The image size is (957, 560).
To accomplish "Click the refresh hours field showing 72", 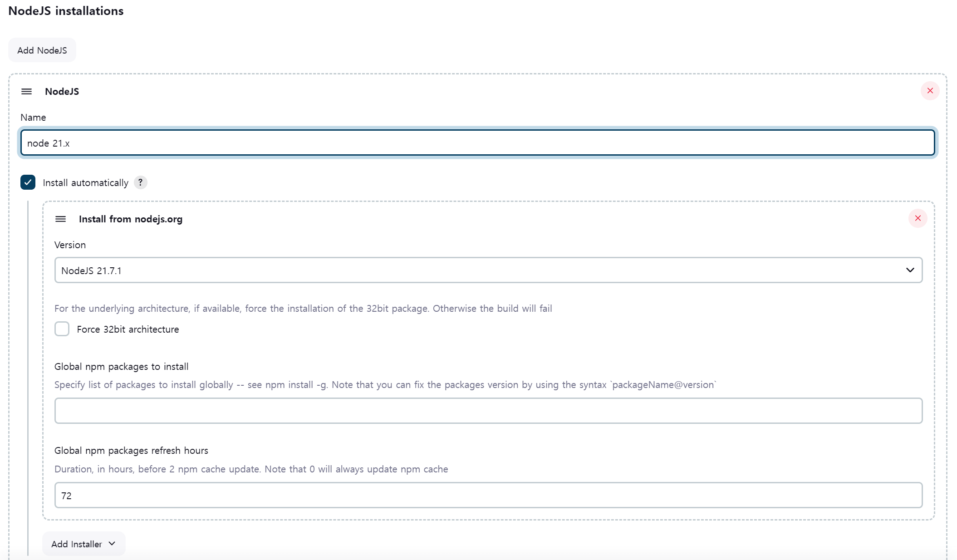I will click(488, 495).
